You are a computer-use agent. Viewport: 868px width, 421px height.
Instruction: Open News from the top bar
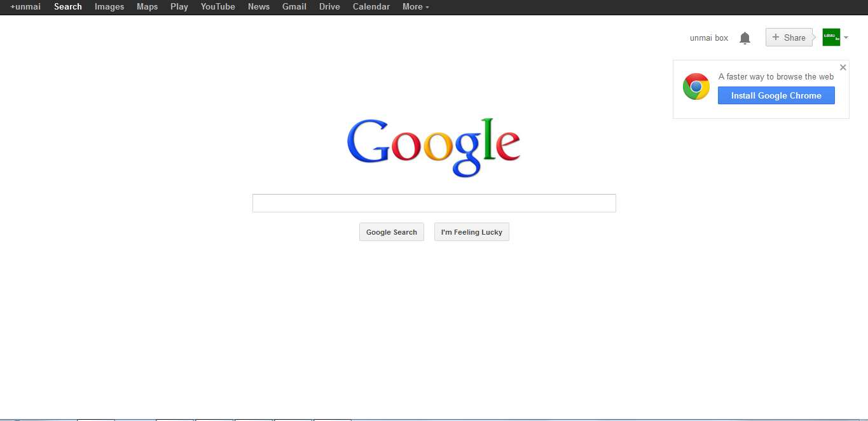(x=259, y=6)
